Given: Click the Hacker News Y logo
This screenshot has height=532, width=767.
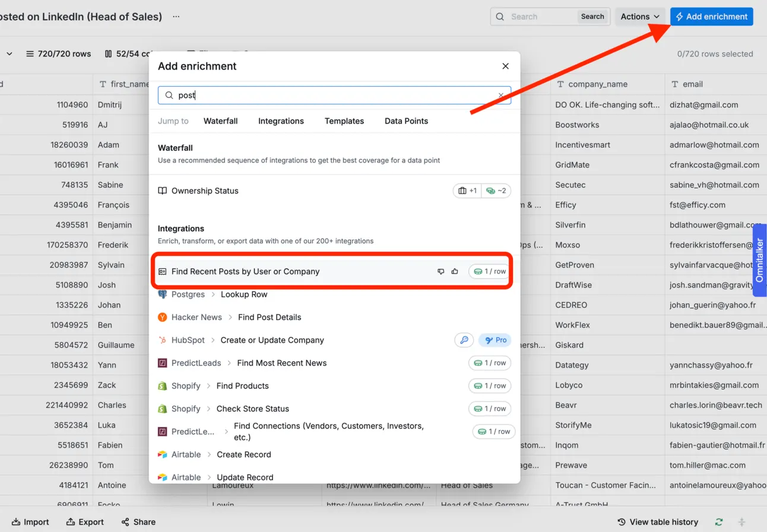Looking at the screenshot, I should pos(162,317).
